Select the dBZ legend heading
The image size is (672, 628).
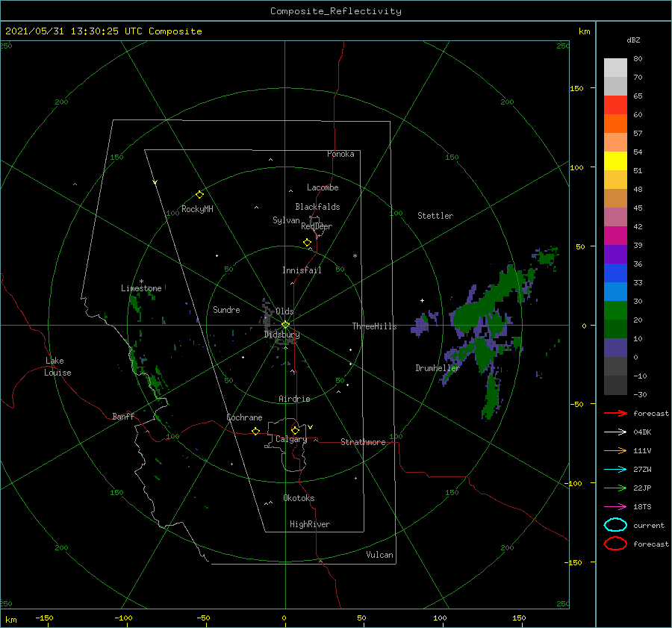633,40
